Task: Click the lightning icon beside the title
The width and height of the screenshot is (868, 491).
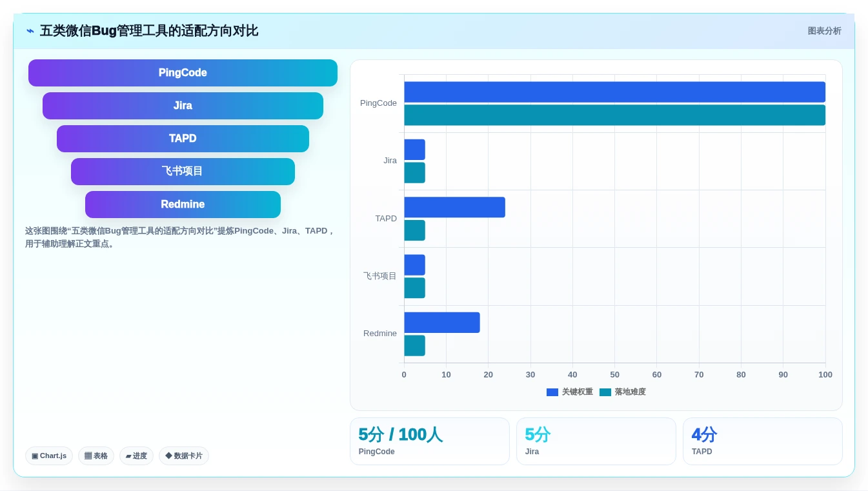Action: 30,31
